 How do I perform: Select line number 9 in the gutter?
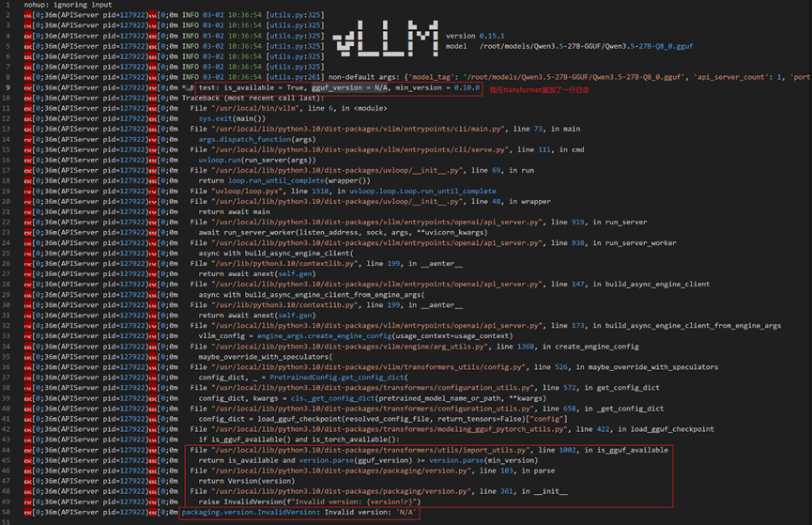(8, 87)
